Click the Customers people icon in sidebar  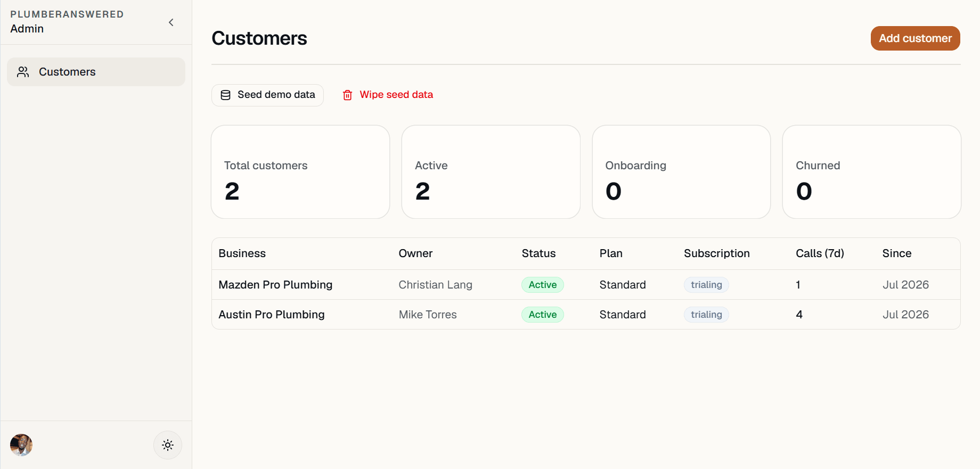(x=23, y=72)
